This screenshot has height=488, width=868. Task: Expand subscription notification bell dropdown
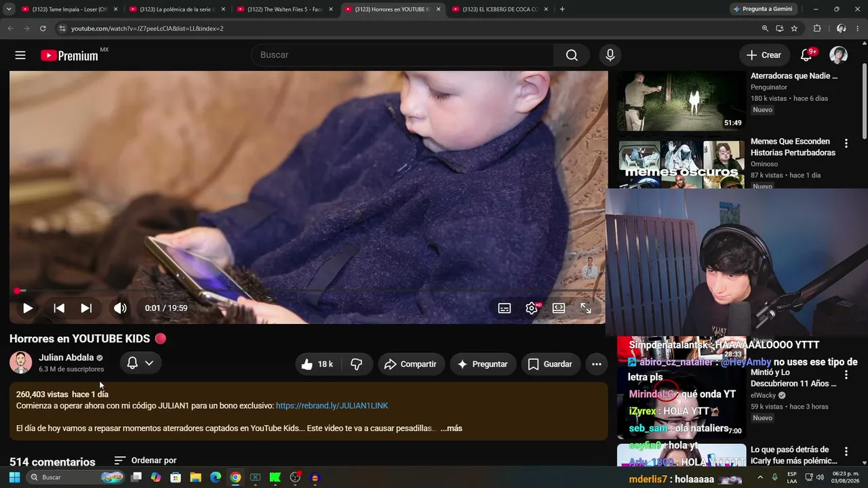[x=140, y=363]
